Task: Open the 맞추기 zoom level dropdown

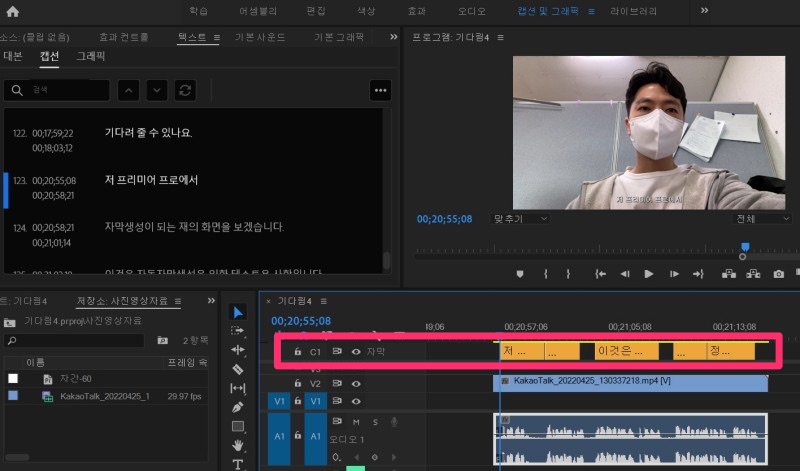Action: (x=520, y=219)
